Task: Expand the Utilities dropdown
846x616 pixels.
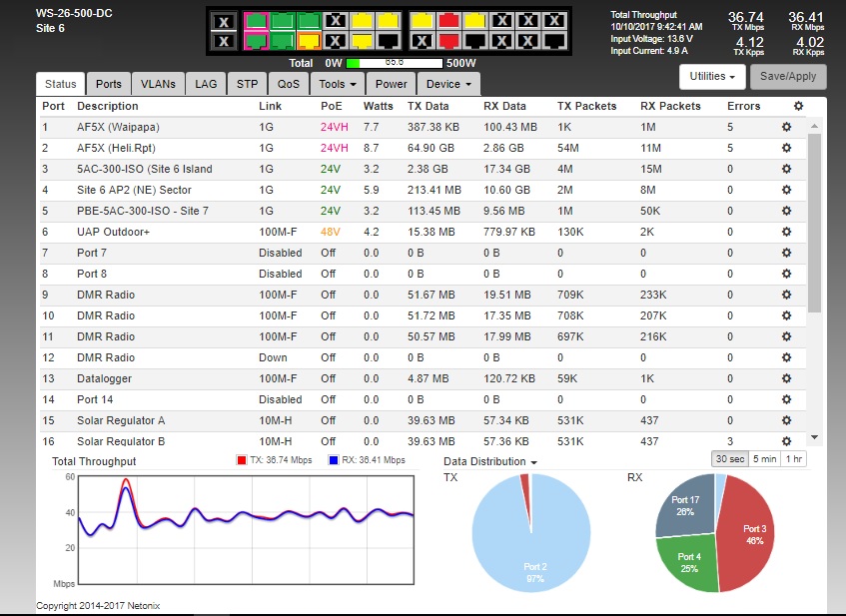Action: coord(713,77)
